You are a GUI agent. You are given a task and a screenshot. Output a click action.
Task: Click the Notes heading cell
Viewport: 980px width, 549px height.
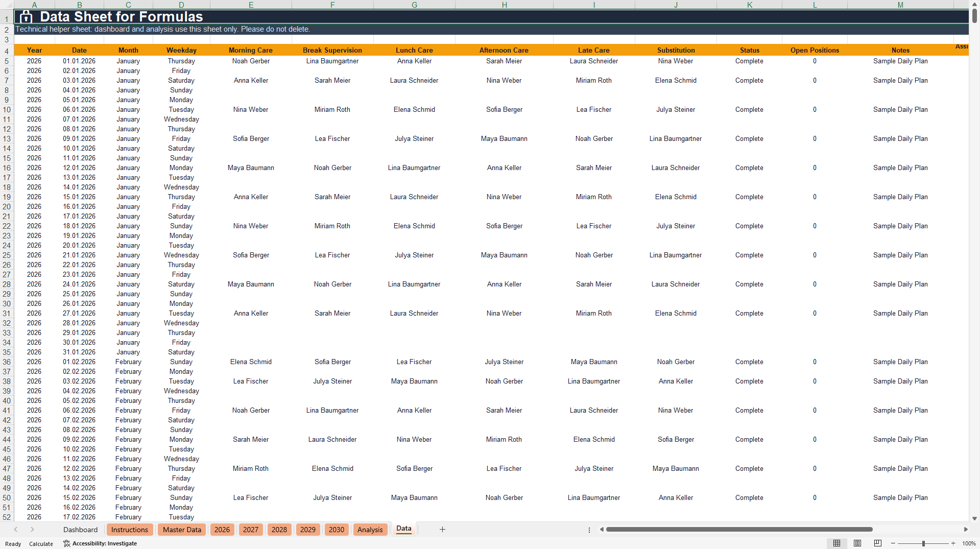[x=900, y=50]
